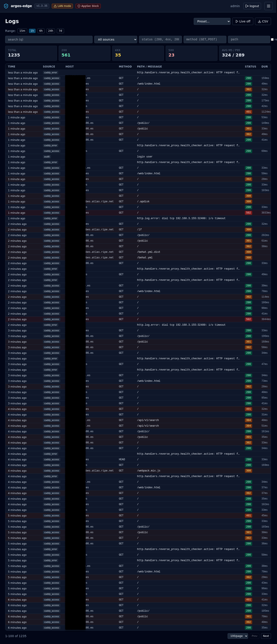This screenshot has width=277, height=644.
Task: Click the AppSec block shield badge
Action: coord(88,6)
